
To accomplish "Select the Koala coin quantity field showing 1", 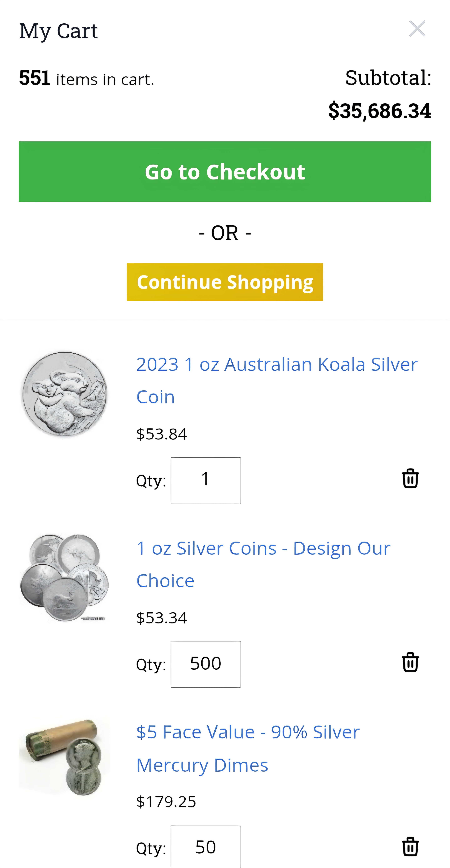I will (205, 480).
